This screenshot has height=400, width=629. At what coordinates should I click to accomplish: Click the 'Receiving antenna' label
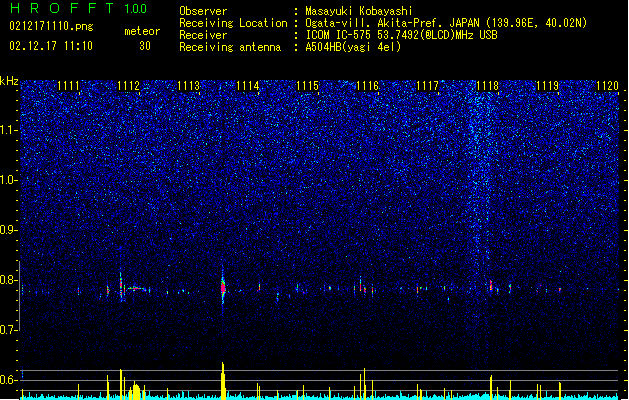[x=230, y=47]
